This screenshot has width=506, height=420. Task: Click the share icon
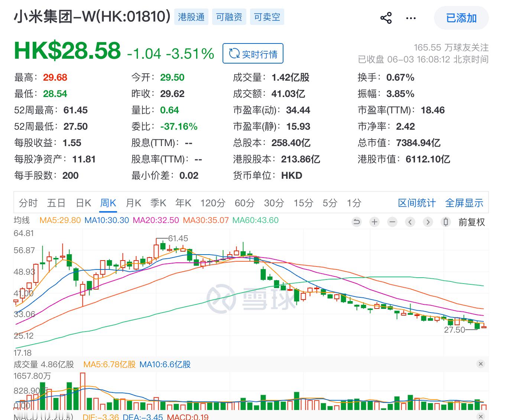coord(386,18)
